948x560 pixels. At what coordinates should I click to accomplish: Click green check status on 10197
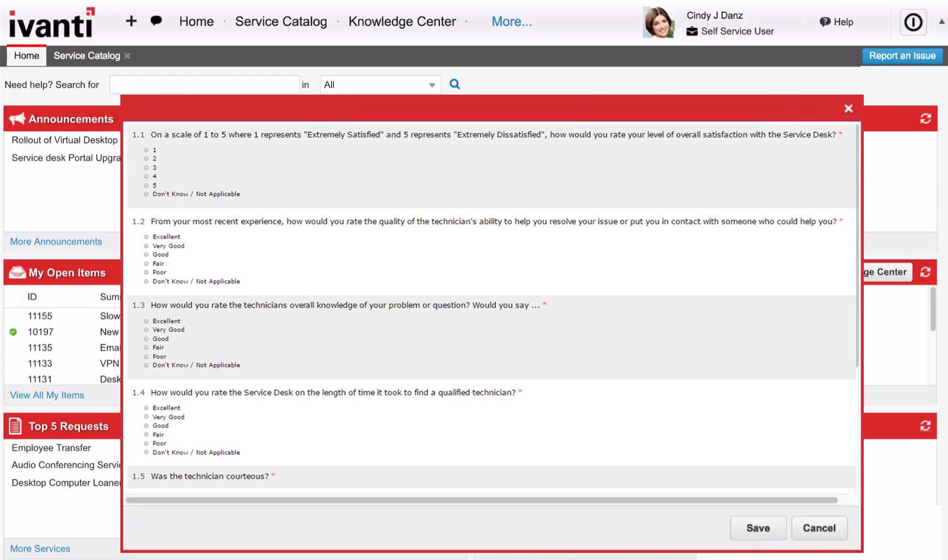(x=13, y=332)
